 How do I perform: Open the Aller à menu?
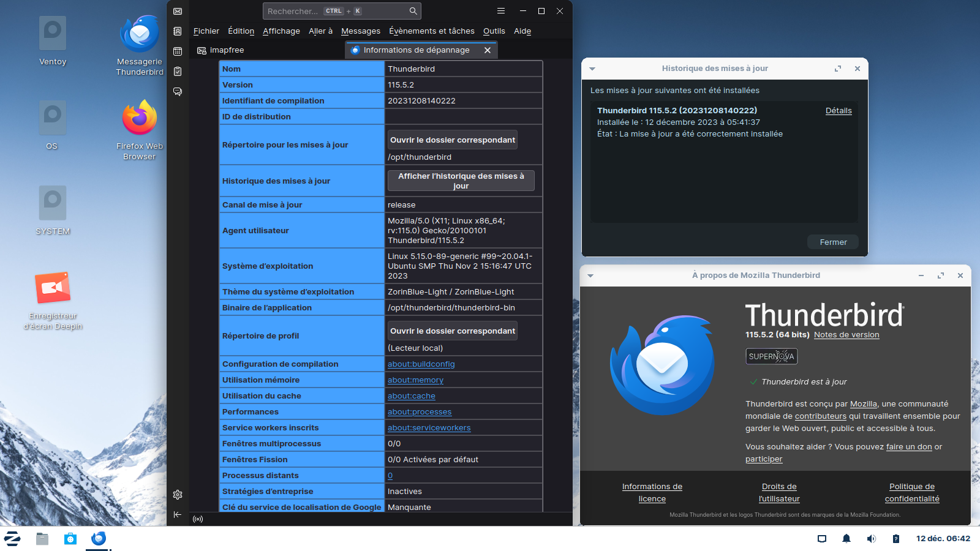coord(321,31)
